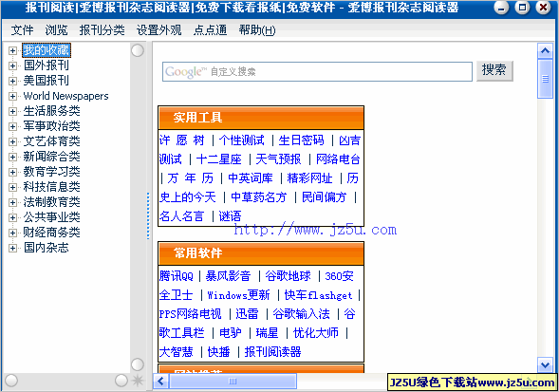Click the 搜索 button
This screenshot has height=392, width=559.
point(494,70)
